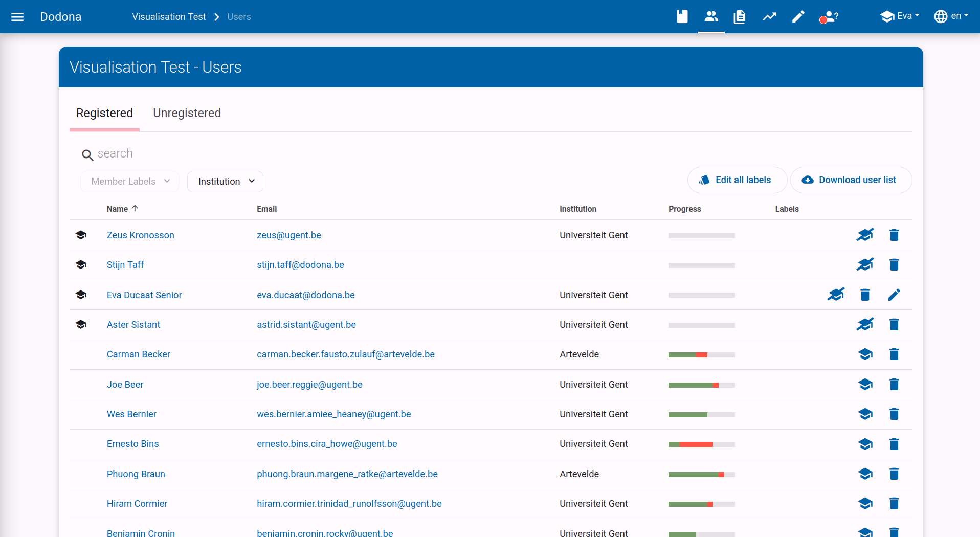Viewport: 980px width, 537px height.
Task: Demote Aster Sistant from course admin
Action: [x=865, y=325]
